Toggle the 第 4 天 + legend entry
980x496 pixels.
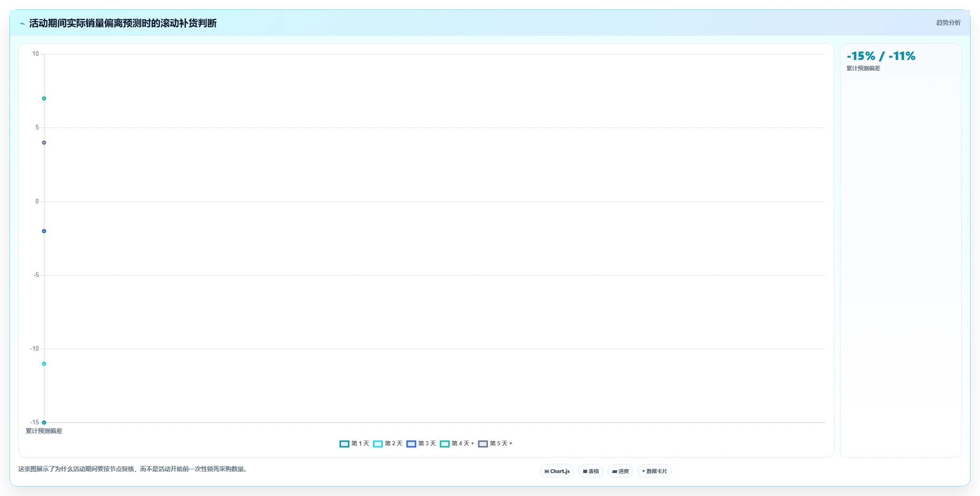pos(457,443)
